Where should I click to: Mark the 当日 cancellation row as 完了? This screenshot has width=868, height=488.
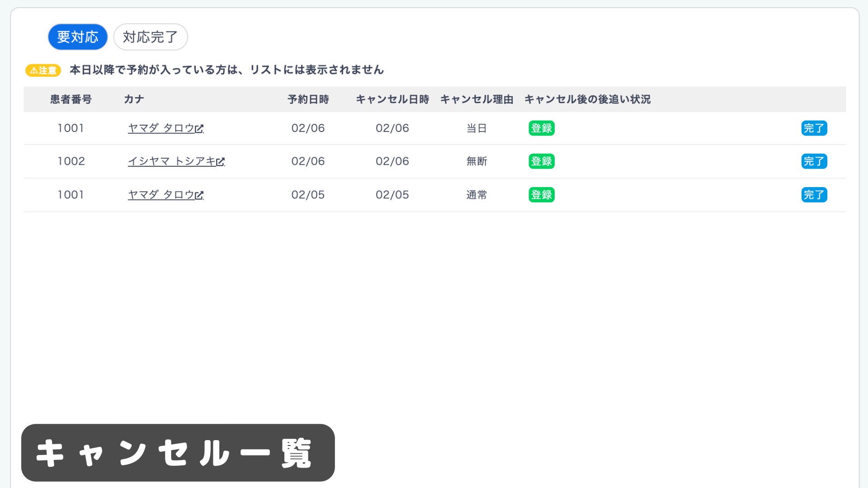click(814, 128)
